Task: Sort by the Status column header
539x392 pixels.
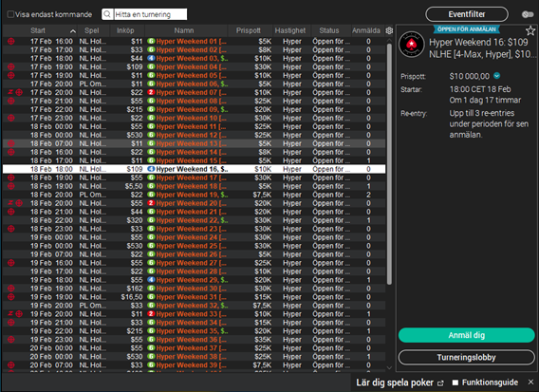Action: pyautogui.click(x=329, y=30)
